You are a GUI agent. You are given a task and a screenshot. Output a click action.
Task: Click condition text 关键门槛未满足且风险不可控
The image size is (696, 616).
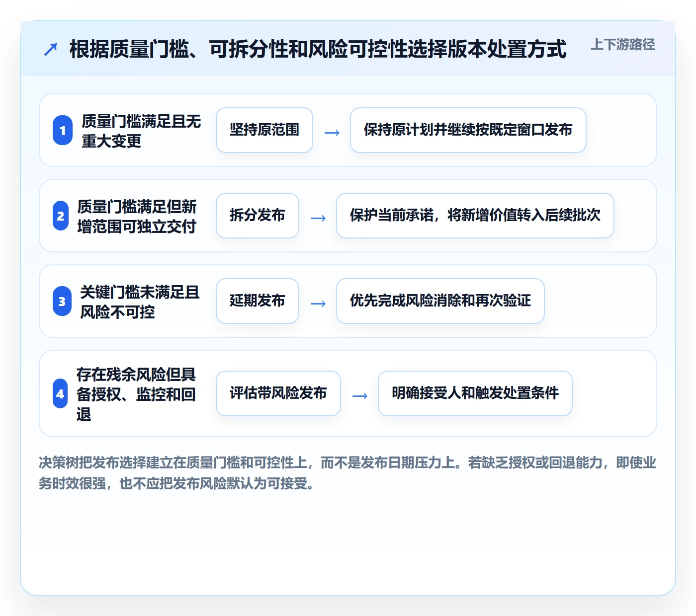(140, 302)
